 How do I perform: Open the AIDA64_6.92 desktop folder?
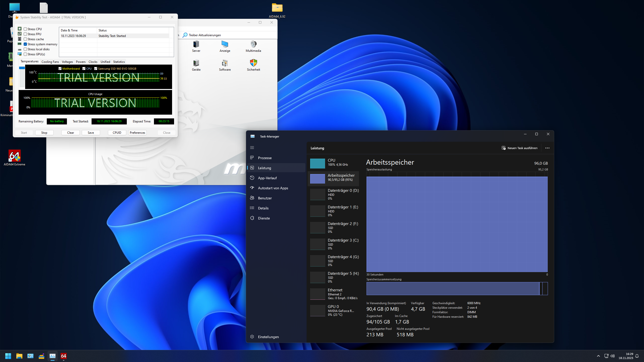[277, 11]
